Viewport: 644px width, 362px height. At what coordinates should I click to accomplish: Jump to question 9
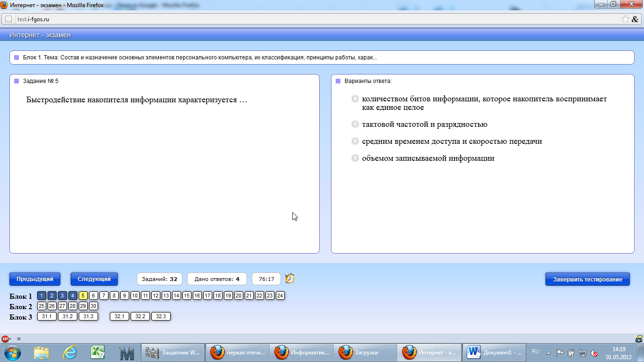click(x=124, y=296)
